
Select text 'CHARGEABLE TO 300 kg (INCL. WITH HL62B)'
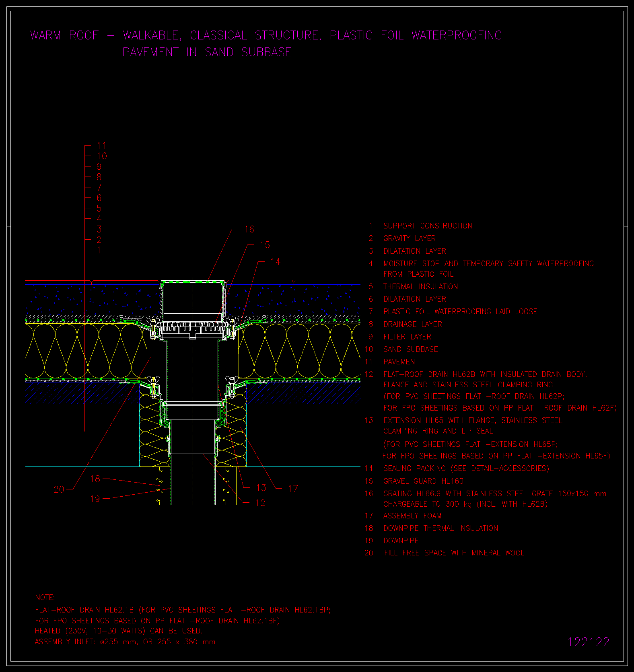(x=465, y=504)
